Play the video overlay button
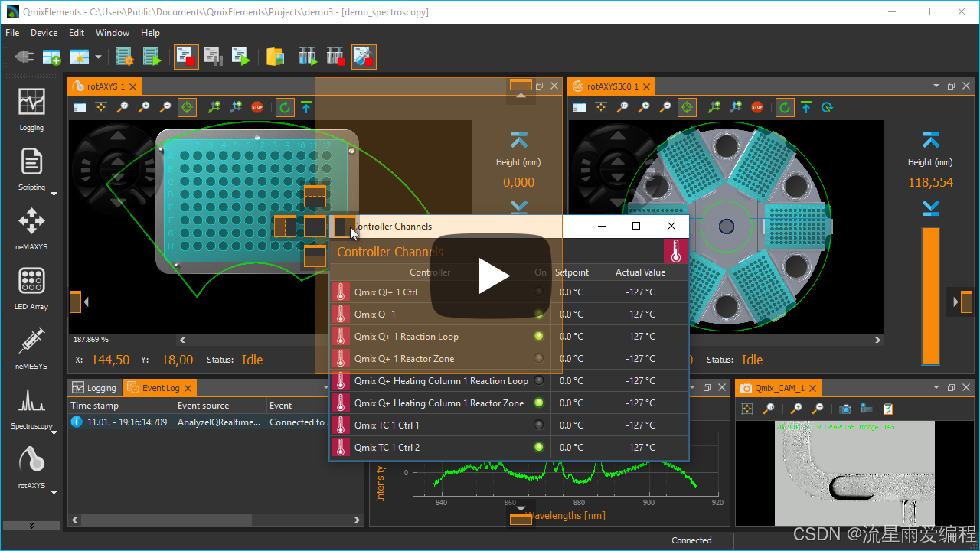Viewport: 980px width, 551px height. pos(490,277)
